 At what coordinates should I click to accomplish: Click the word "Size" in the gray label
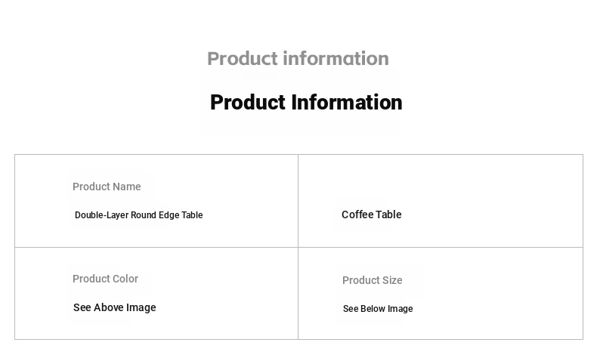(391, 280)
